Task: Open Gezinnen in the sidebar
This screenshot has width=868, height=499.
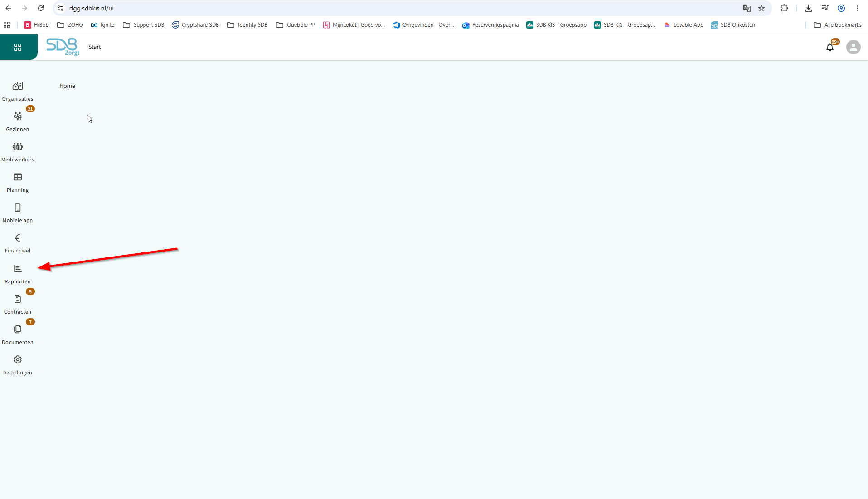Action: click(18, 121)
